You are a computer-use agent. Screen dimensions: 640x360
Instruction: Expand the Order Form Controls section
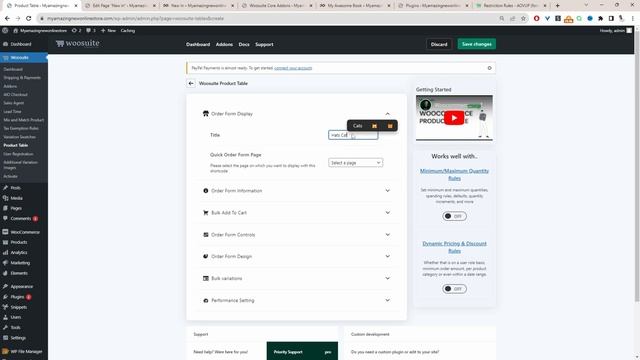coord(387,235)
